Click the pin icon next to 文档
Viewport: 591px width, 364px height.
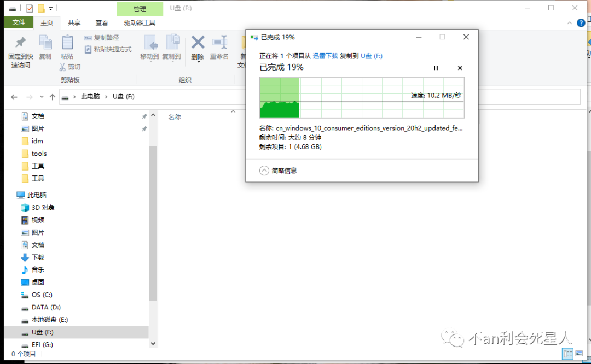point(144,117)
